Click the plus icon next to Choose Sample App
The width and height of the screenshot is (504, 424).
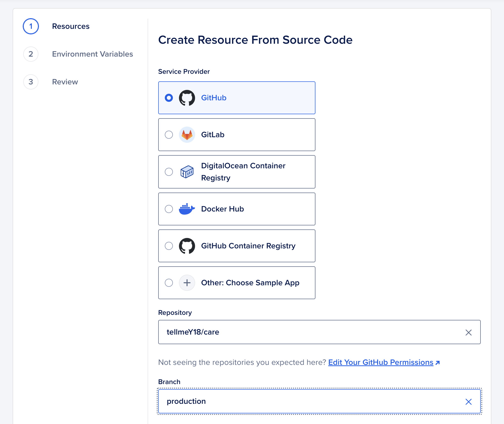click(x=187, y=283)
